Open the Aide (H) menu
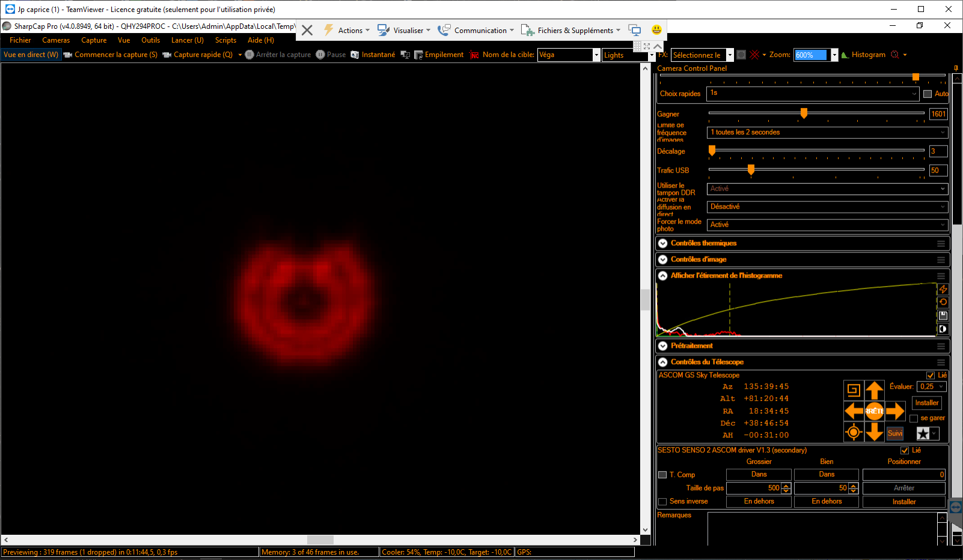Screen dimensions: 963x560 click(x=261, y=40)
